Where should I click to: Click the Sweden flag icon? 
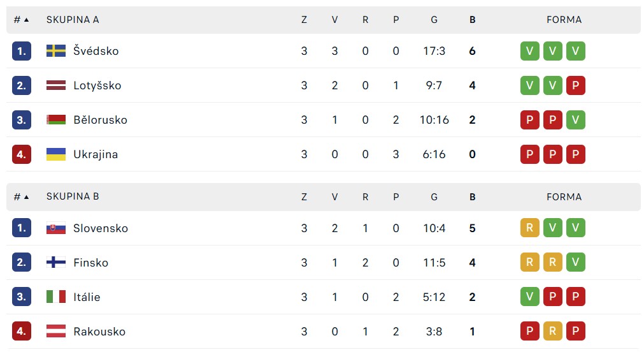(x=56, y=51)
